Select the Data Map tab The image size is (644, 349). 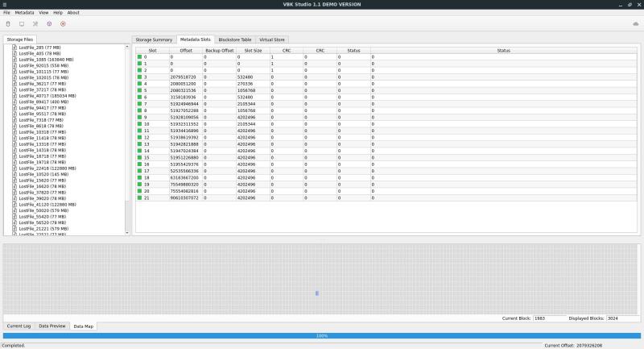click(84, 326)
